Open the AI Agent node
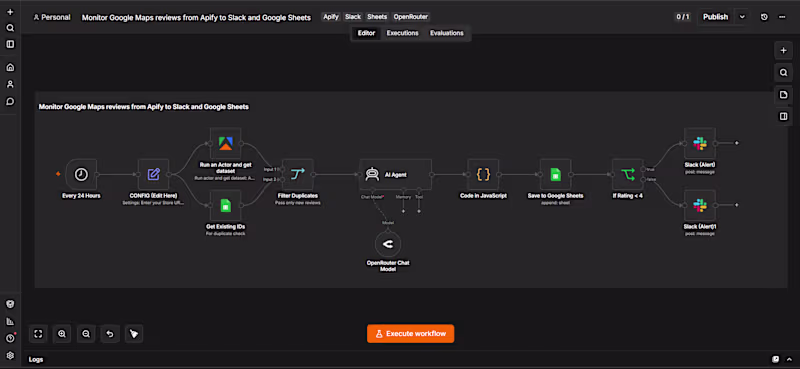The width and height of the screenshot is (800, 369). 395,174
